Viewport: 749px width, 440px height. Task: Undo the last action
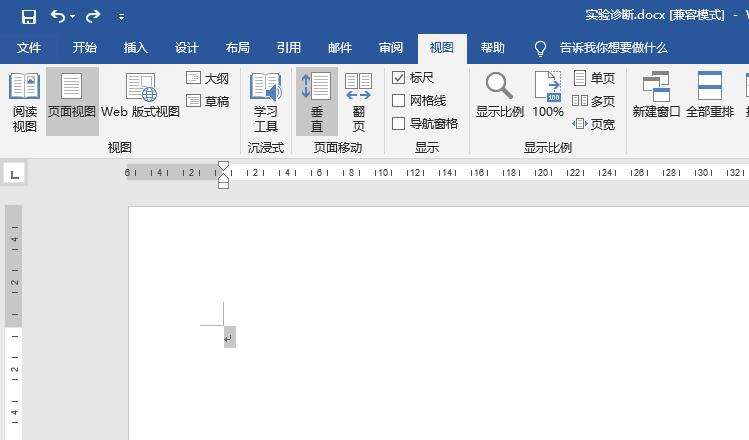58,17
